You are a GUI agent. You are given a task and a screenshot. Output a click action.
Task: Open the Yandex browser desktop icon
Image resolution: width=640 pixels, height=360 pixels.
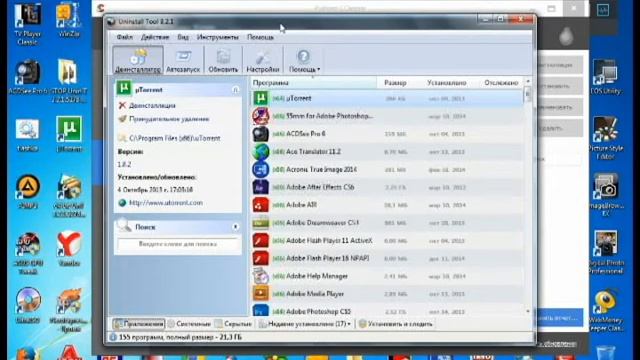tap(69, 249)
